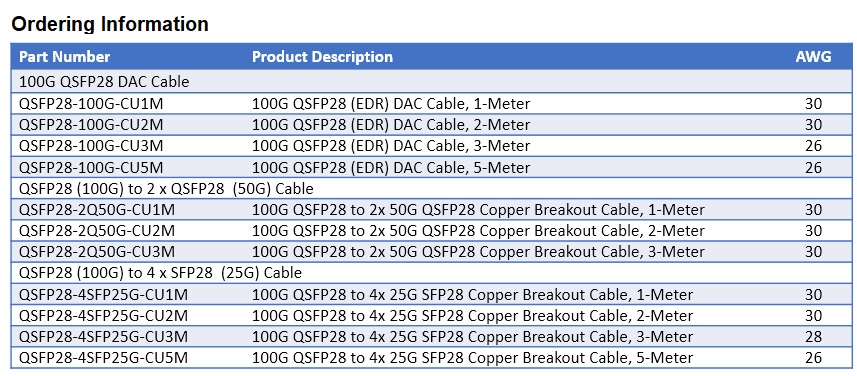Select part number QSFP28-4SFP25G-CU2M

point(103,316)
